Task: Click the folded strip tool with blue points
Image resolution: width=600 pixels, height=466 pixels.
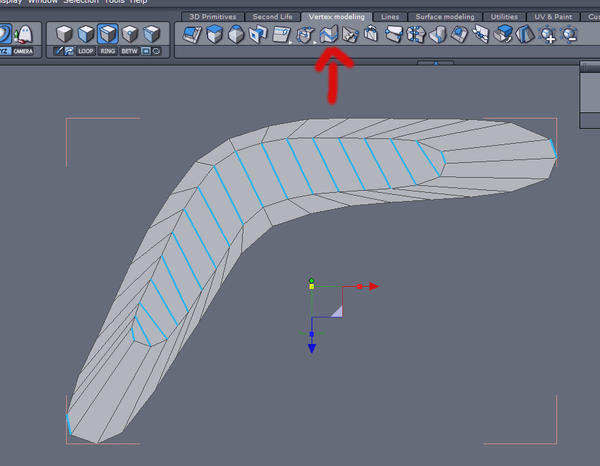Action: (x=394, y=34)
